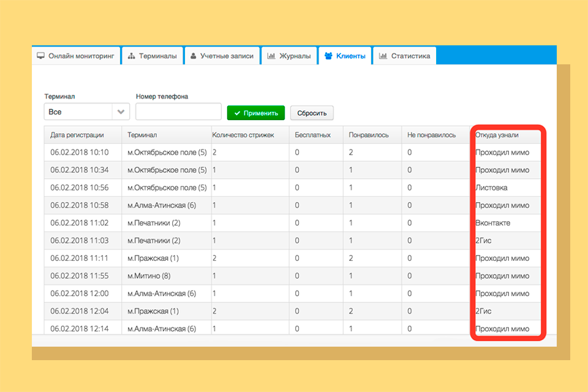The image size is (588, 392).
Task: Sort by Дата регистрации column header
Action: pyautogui.click(x=77, y=135)
